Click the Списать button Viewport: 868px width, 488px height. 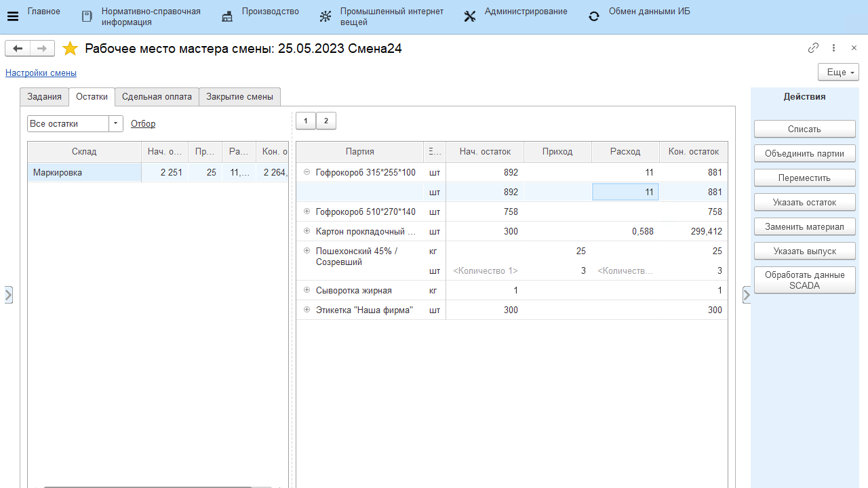coord(804,129)
